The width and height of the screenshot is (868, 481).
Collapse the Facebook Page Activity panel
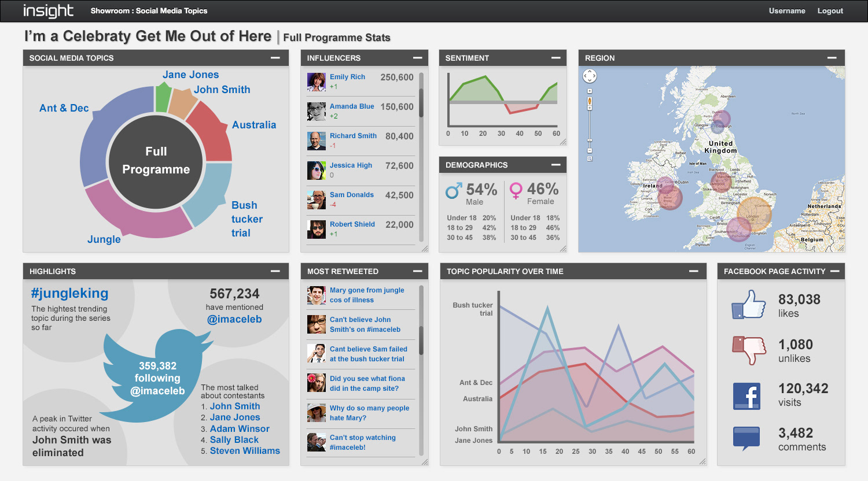pyautogui.click(x=834, y=271)
